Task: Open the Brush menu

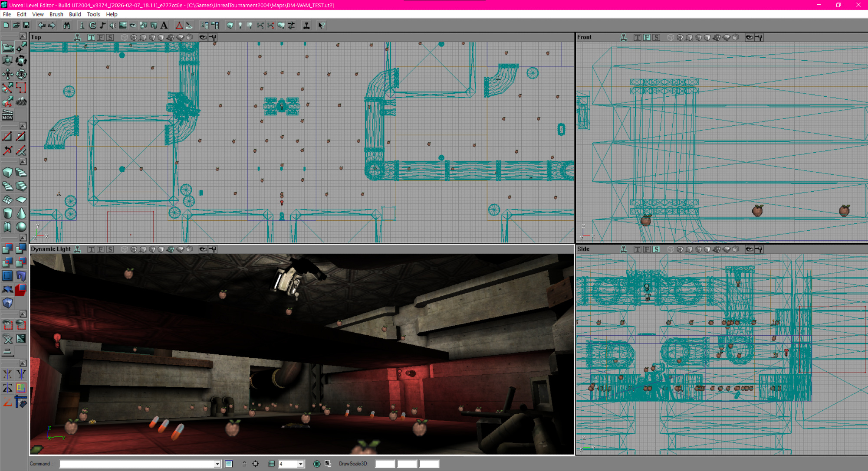Action: 56,14
